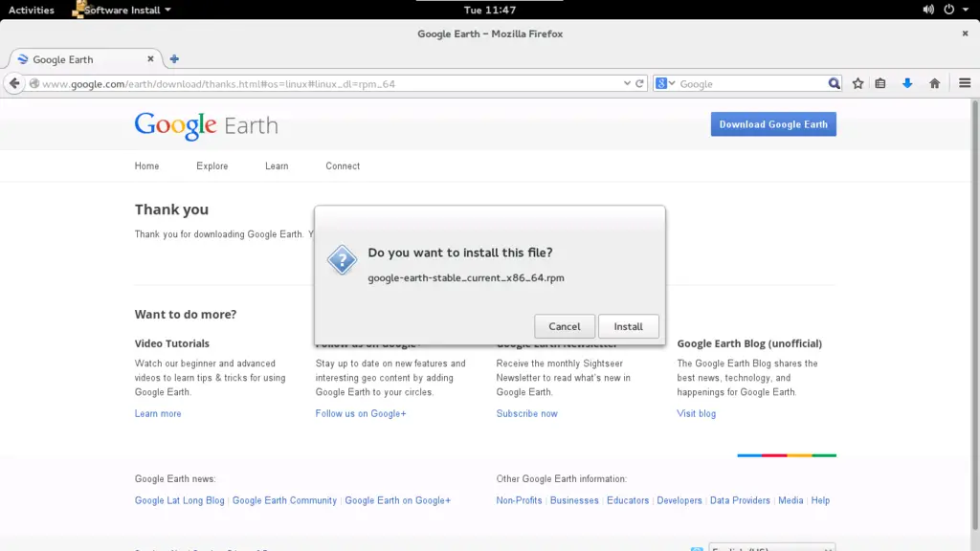Click the Firefox back arrow button

14,84
